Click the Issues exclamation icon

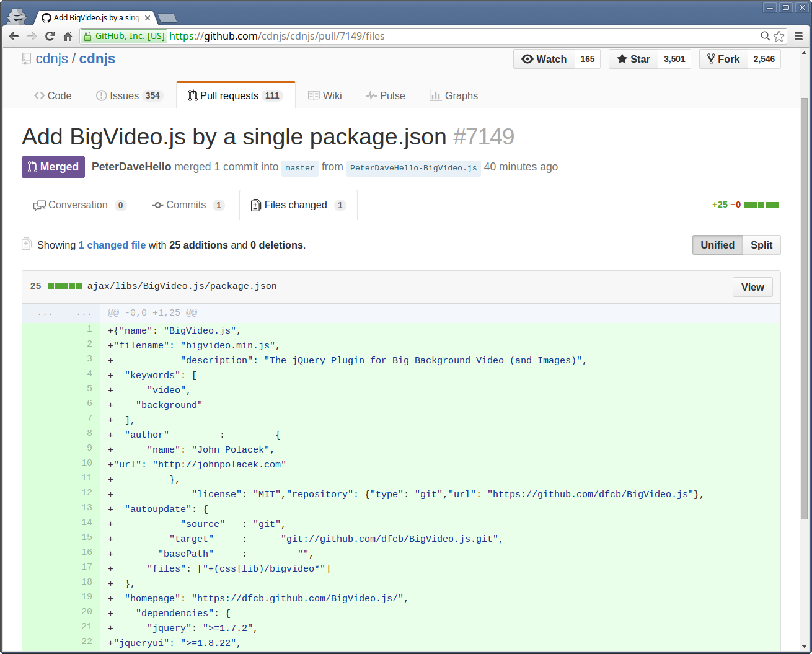click(101, 95)
